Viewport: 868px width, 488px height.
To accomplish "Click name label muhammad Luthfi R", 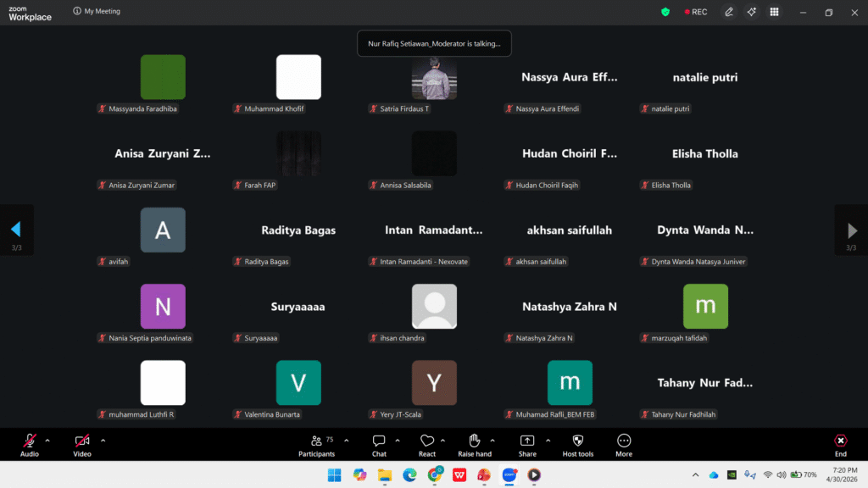I will tap(136, 413).
